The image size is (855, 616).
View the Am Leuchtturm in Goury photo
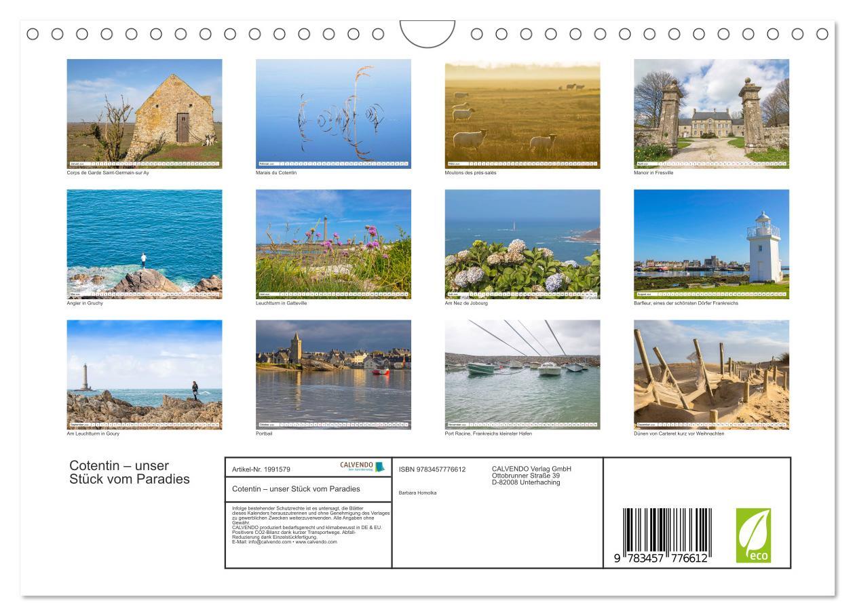[x=145, y=373]
